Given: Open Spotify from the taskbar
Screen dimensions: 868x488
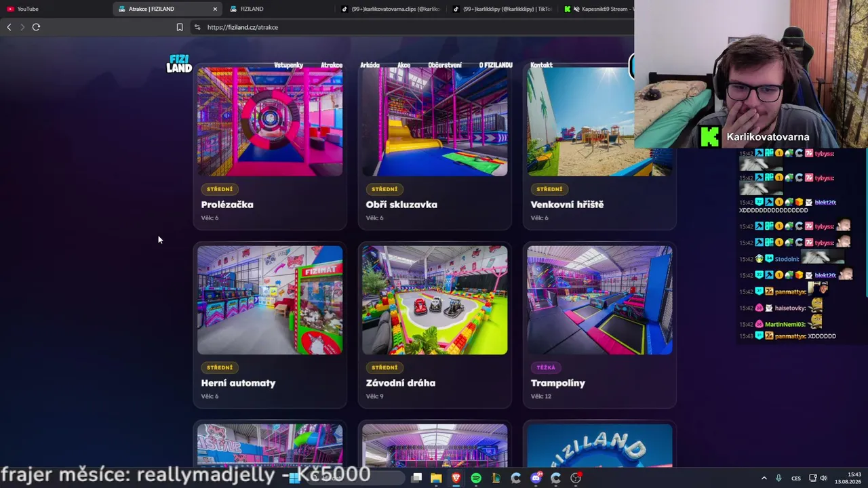Looking at the screenshot, I should [x=476, y=478].
